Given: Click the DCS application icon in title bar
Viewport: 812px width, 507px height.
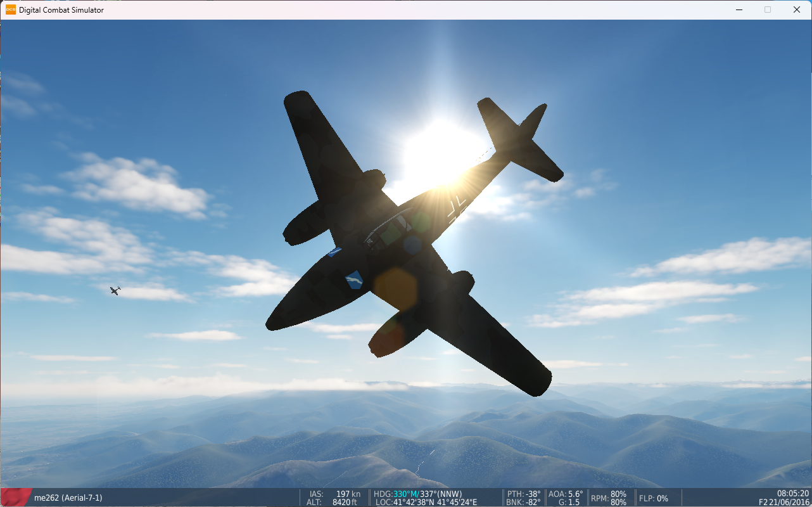Looking at the screenshot, I should (11, 10).
